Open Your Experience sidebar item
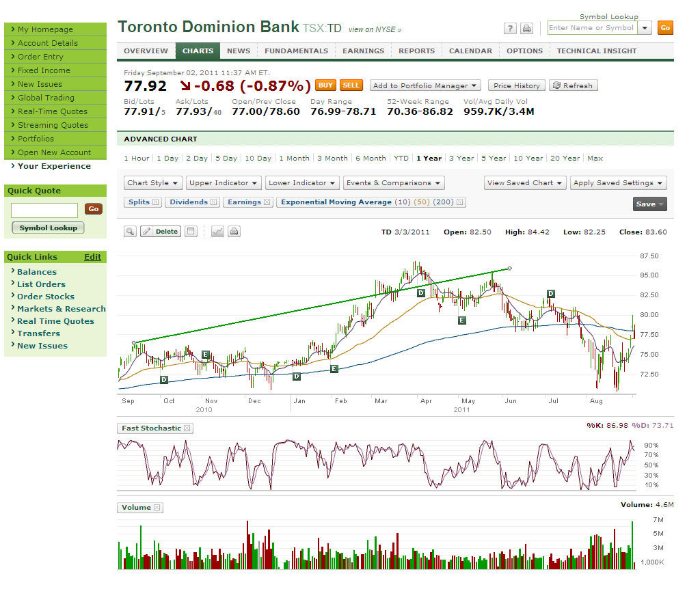Viewport: 700px width, 615px height. [54, 166]
